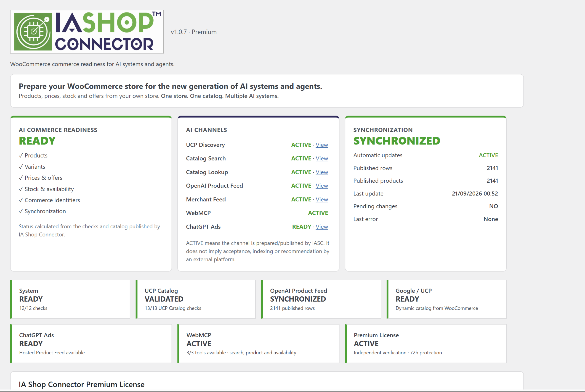Click the UCP Catalog VALIDATED card
Screen dimensions: 585x392
196,299
